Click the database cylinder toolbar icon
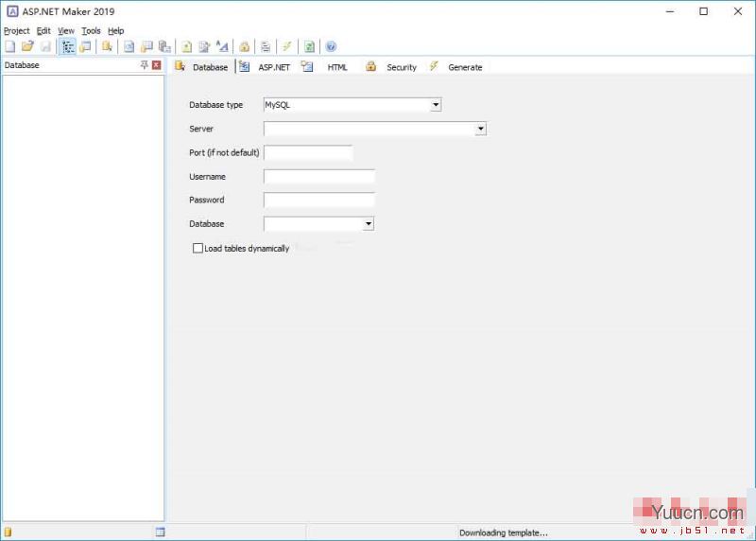 pos(107,46)
